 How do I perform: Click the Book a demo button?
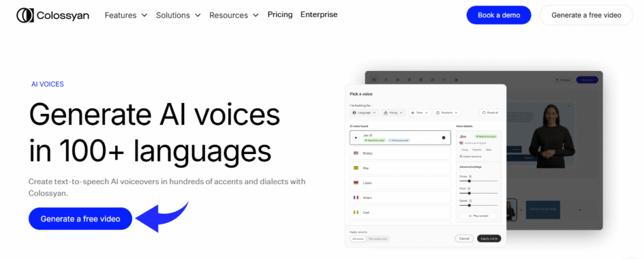click(x=499, y=15)
